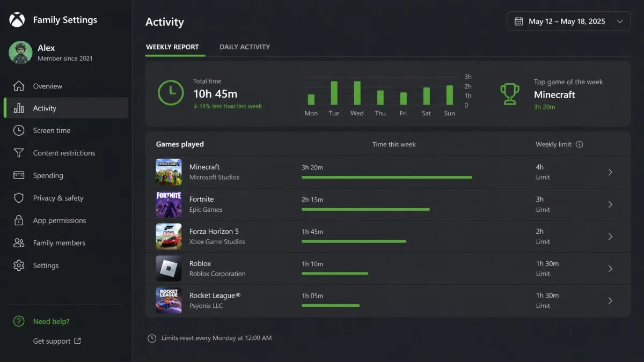The width and height of the screenshot is (644, 362).
Task: Click the Weekly limit info icon
Action: [x=579, y=144]
